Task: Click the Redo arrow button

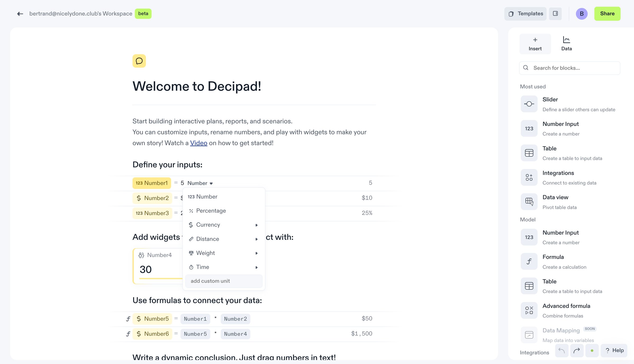Action: pyautogui.click(x=577, y=351)
